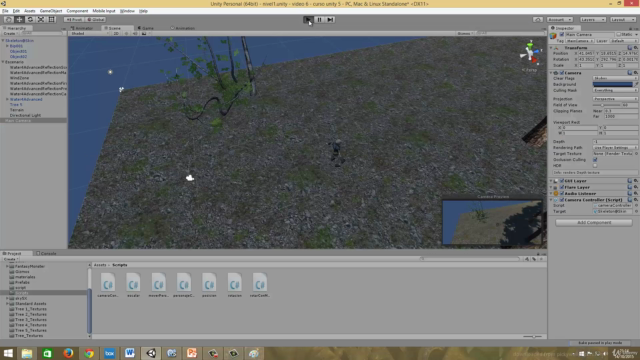
Task: Switch to the Game tab
Action: click(x=146, y=28)
